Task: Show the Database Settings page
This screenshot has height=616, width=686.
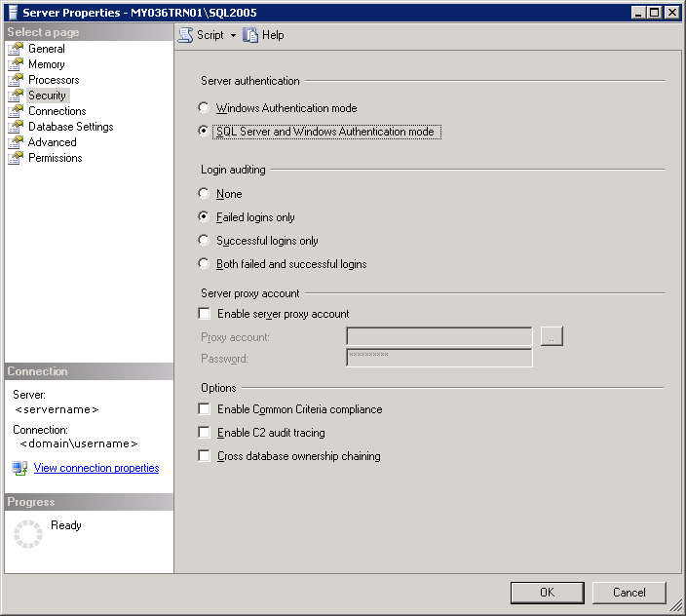Action: tap(71, 127)
